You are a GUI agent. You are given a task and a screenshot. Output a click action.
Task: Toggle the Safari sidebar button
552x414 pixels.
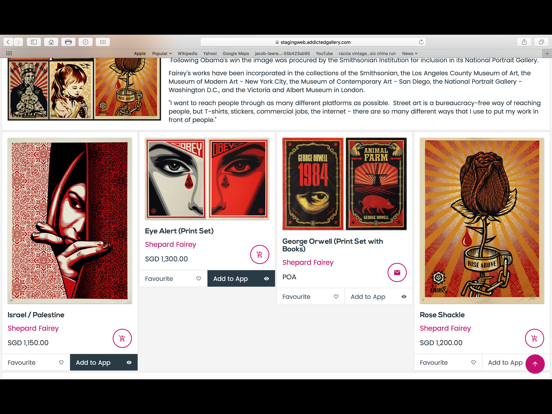(x=34, y=42)
